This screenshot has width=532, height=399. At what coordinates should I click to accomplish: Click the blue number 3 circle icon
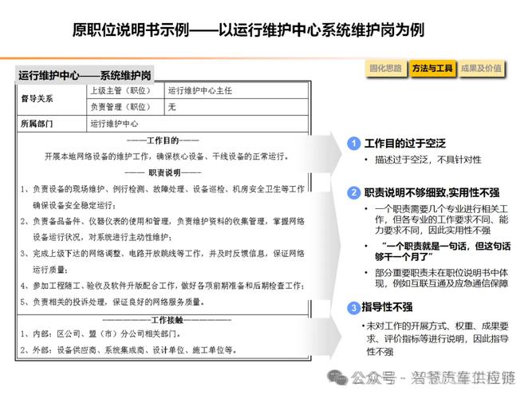353,308
